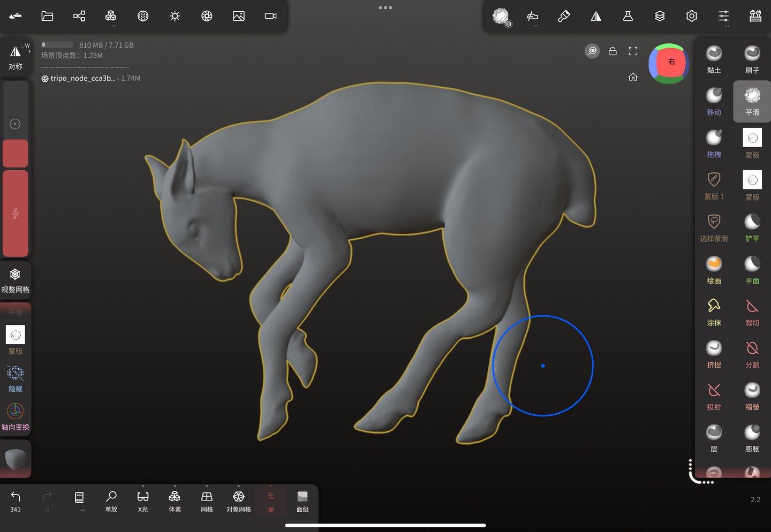Select the 铲平 flatten tool
The width and height of the screenshot is (771, 532).
(x=752, y=227)
